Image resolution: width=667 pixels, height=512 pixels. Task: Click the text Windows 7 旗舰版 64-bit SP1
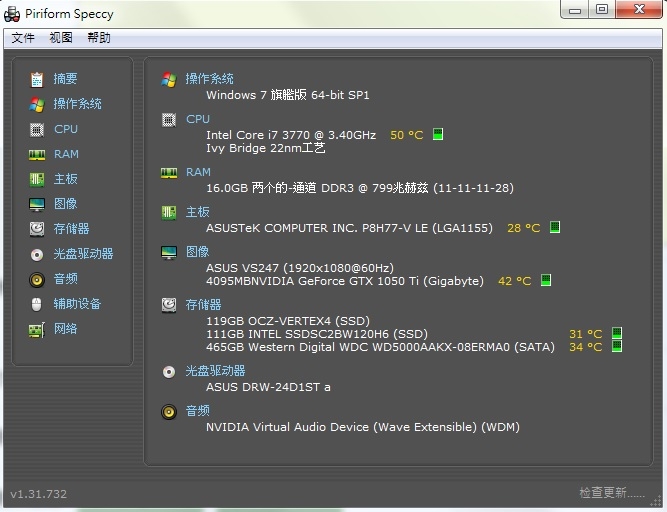pyautogui.click(x=288, y=95)
